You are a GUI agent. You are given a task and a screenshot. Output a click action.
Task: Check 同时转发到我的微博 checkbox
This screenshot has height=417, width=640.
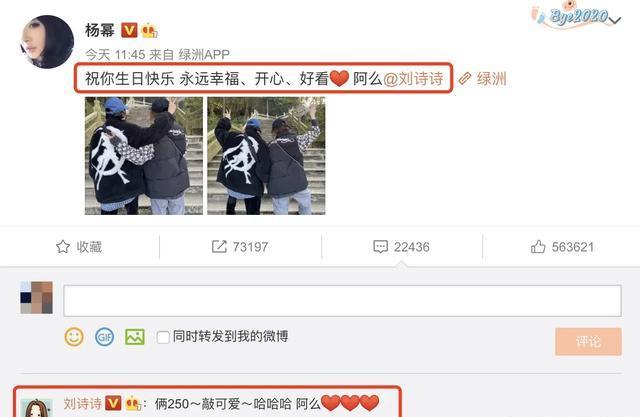(163, 337)
